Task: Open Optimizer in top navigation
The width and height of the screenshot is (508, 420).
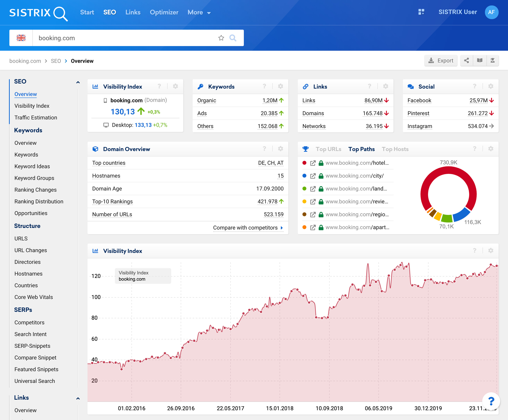Action: (164, 12)
